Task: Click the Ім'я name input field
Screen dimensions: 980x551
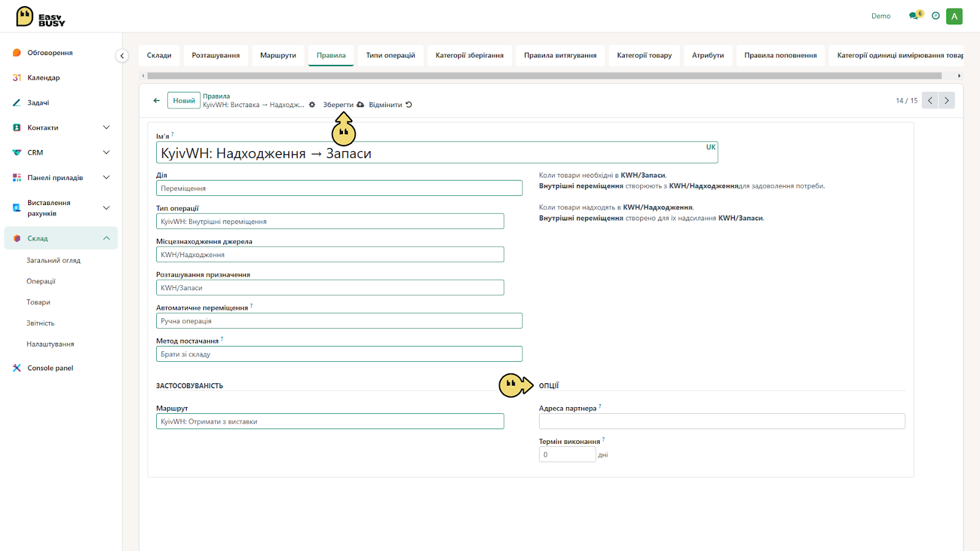Action: point(437,152)
